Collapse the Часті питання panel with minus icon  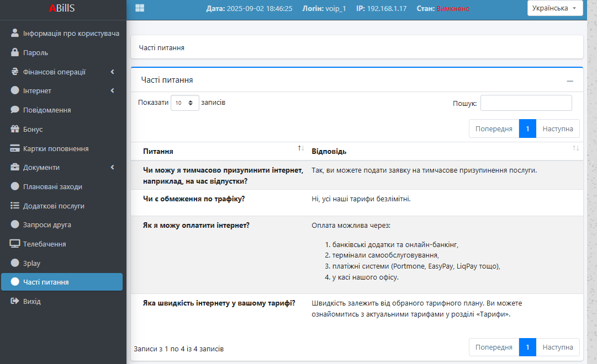570,81
